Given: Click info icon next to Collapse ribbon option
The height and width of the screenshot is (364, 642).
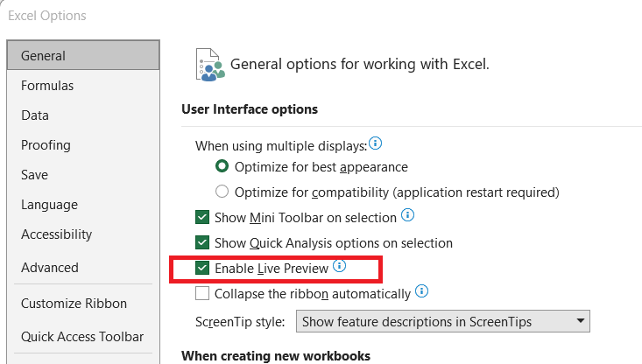Looking at the screenshot, I should click(x=421, y=291).
